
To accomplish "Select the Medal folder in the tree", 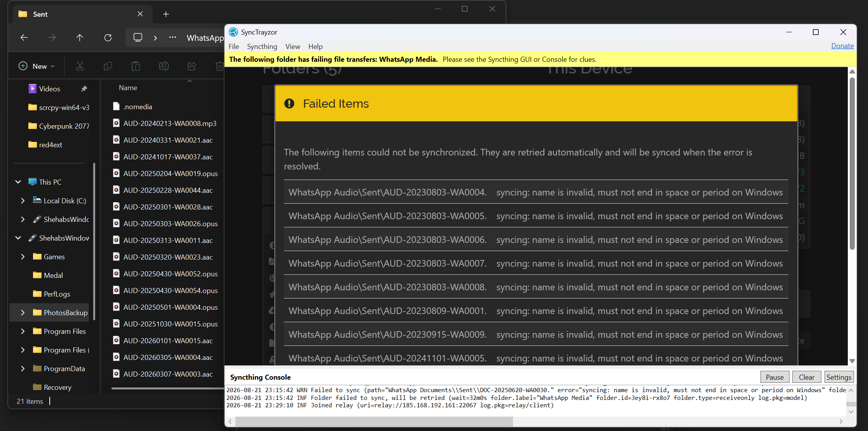I will tap(48, 275).
